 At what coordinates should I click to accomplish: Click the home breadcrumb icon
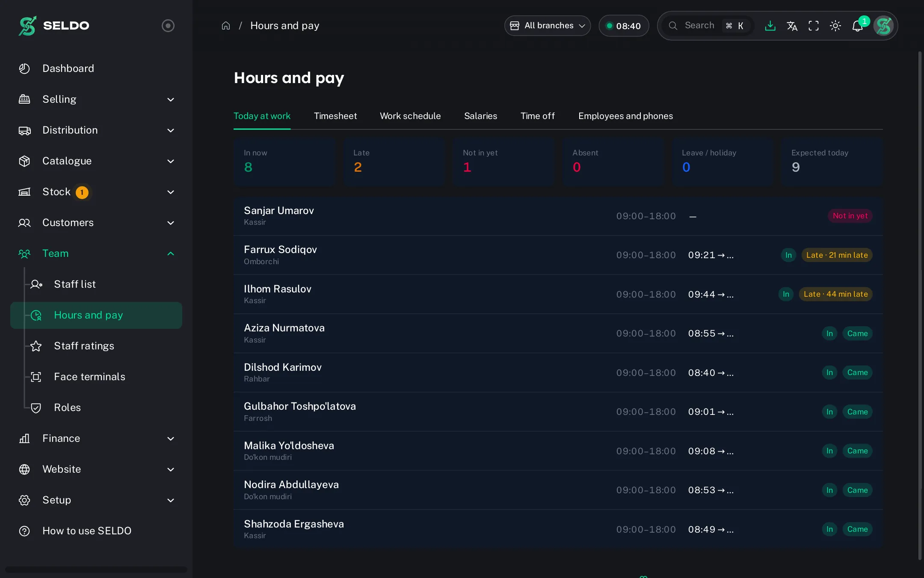coord(226,26)
